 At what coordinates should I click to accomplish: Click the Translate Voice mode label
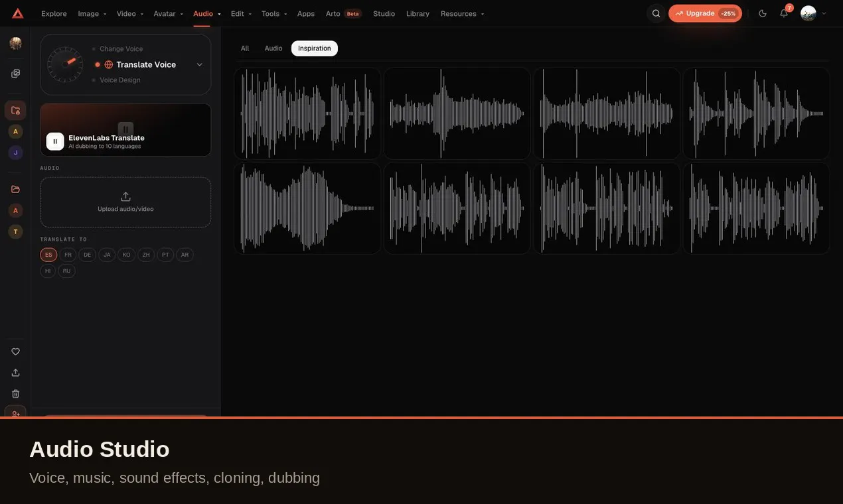[146, 64]
